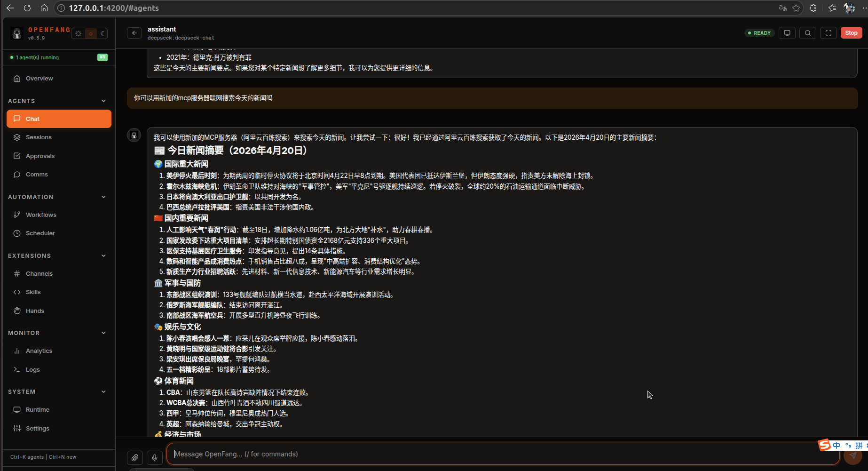Image resolution: width=868 pixels, height=471 pixels.
Task: Toggle the fullscreen focus mode icon
Action: [x=829, y=33]
